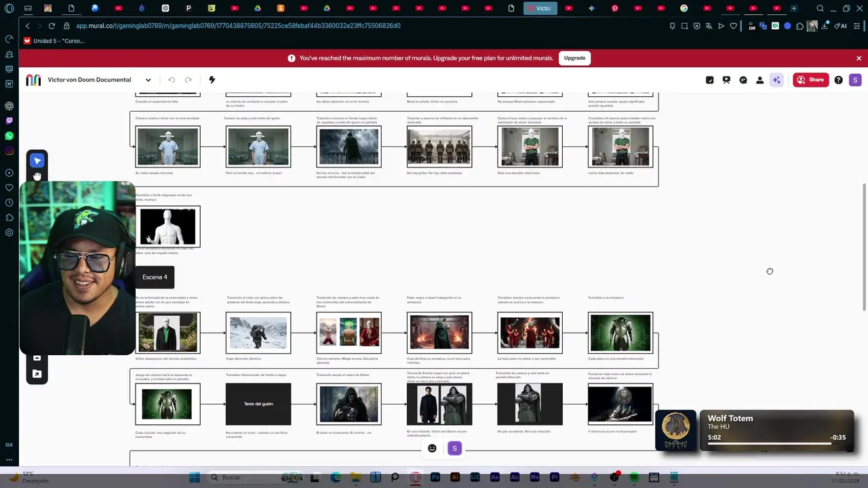Image resolution: width=868 pixels, height=488 pixels.
Task: Open the extensions puzzle piece icon
Action: 800,26
